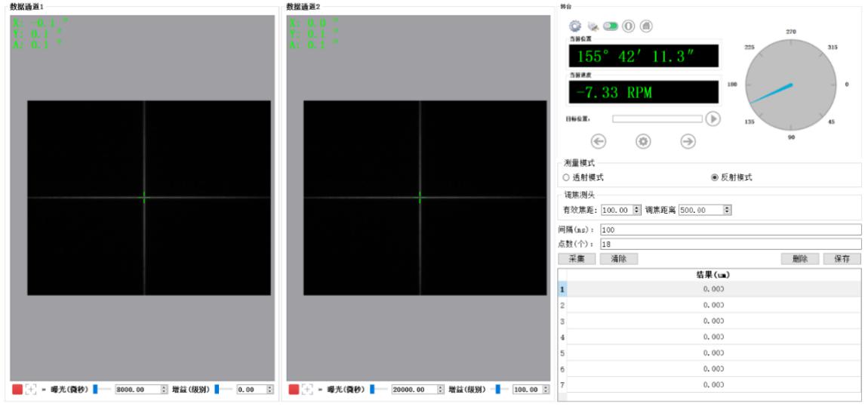
Task: Adjust the 有效焦距 100.00 spinner arrows
Action: pos(637,210)
